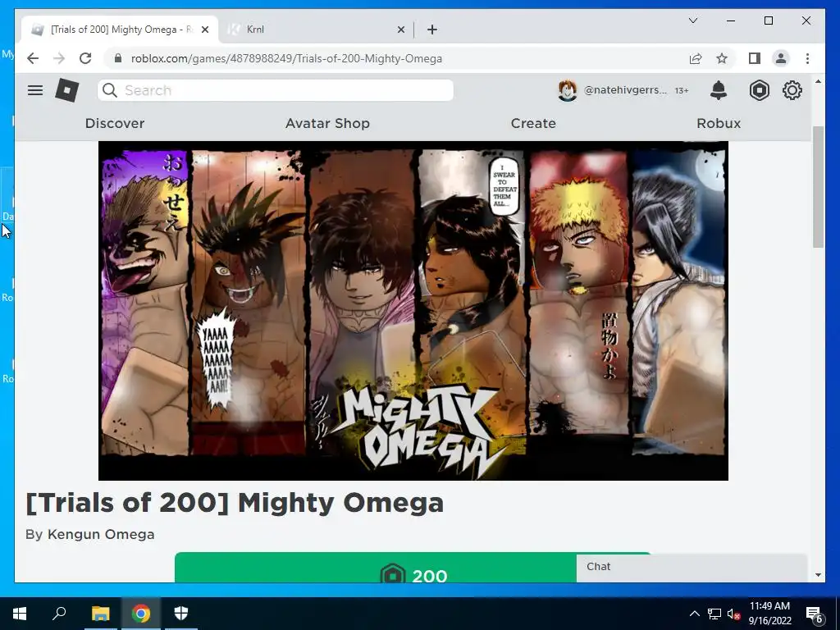This screenshot has height=630, width=840.
Task: View site security padlock info
Action: (118, 58)
